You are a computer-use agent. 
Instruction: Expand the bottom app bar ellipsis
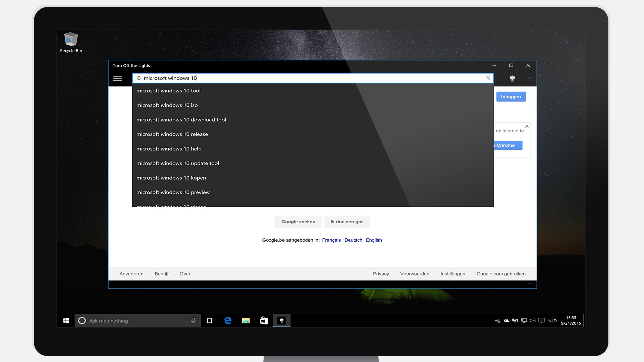click(530, 284)
